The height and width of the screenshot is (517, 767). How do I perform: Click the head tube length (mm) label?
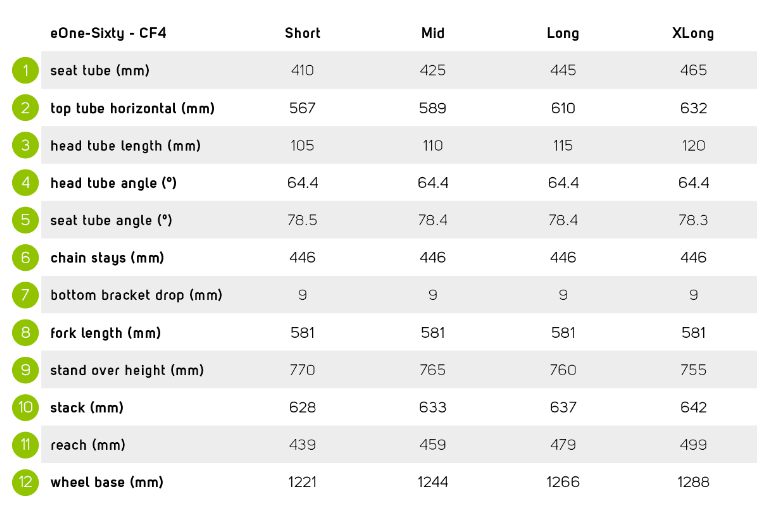126,146
